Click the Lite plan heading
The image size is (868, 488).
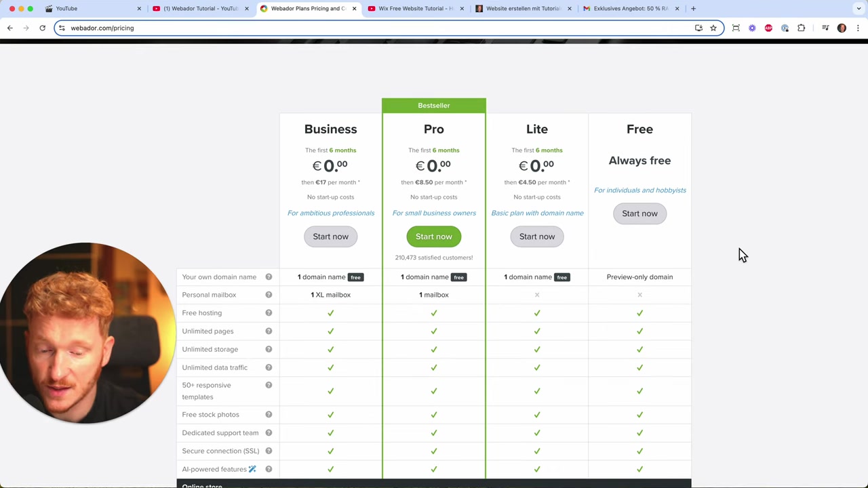tap(537, 129)
